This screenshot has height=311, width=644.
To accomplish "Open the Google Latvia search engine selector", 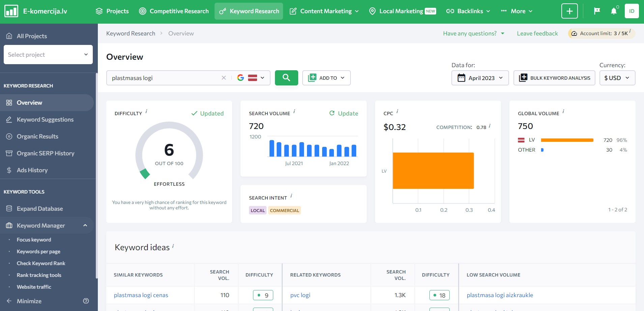I will click(250, 78).
